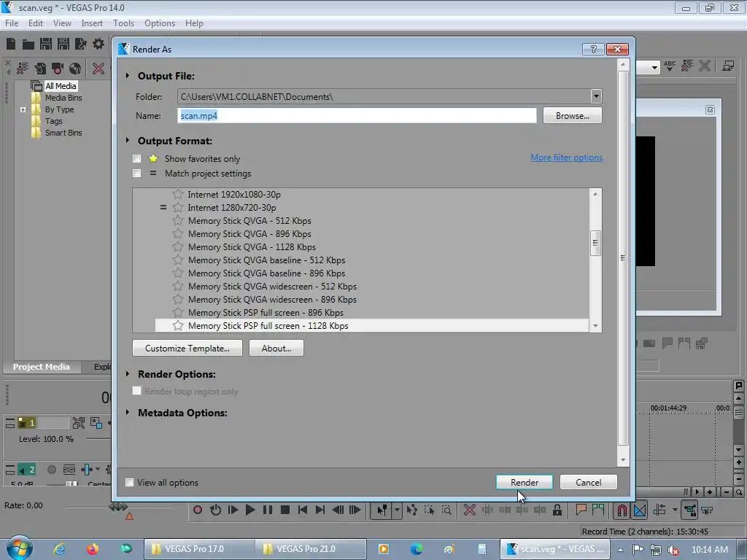Click the template list scrollbar thumb
This screenshot has width=747, height=560.
pos(595,243)
